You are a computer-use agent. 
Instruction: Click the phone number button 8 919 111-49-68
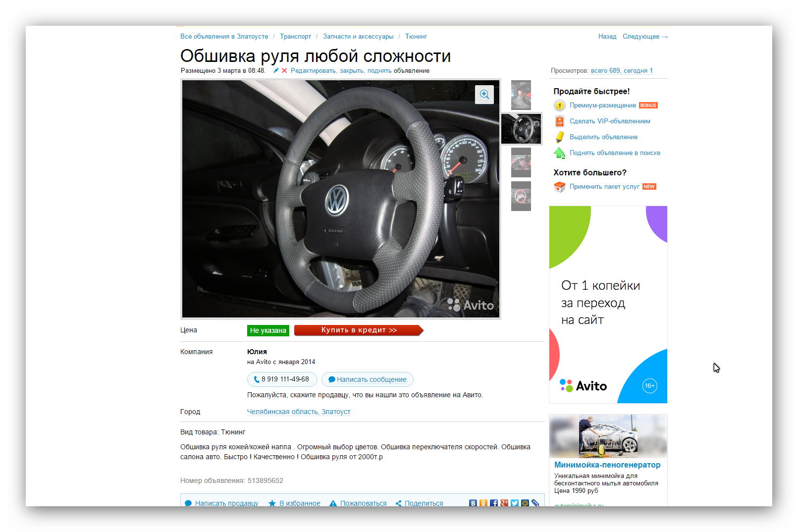[282, 379]
